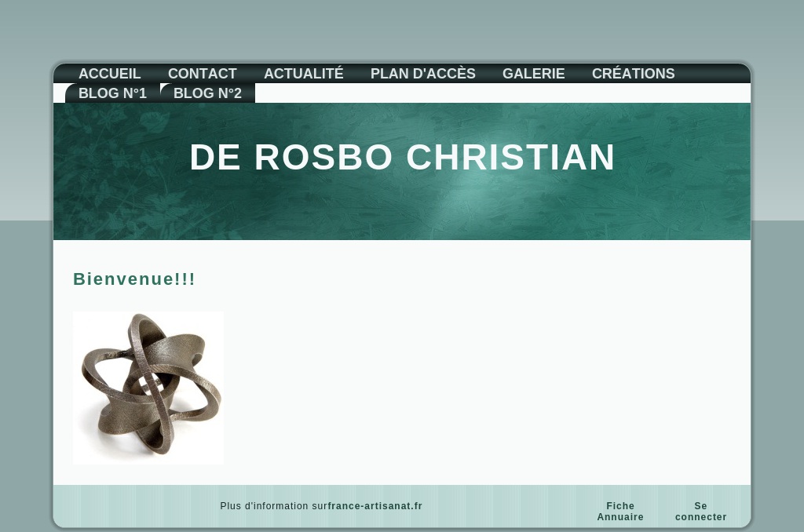Switch to Blog N°1 tab
Image resolution: width=804 pixels, height=532 pixels.
(x=112, y=93)
